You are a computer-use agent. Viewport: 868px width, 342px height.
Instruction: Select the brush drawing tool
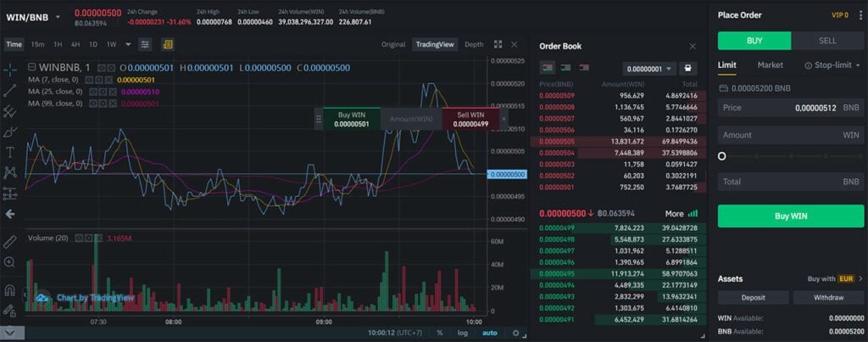(x=10, y=132)
